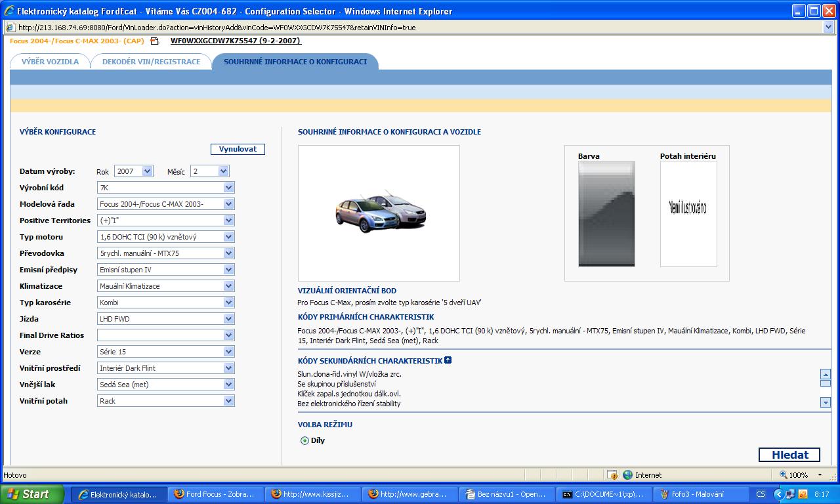Open the Ford Focus Firefox taskbar window

pos(215,494)
